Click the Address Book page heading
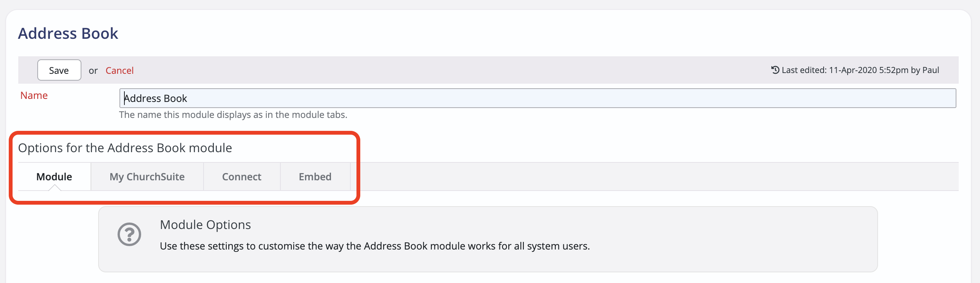Screen dimensions: 980x283 tap(68, 33)
